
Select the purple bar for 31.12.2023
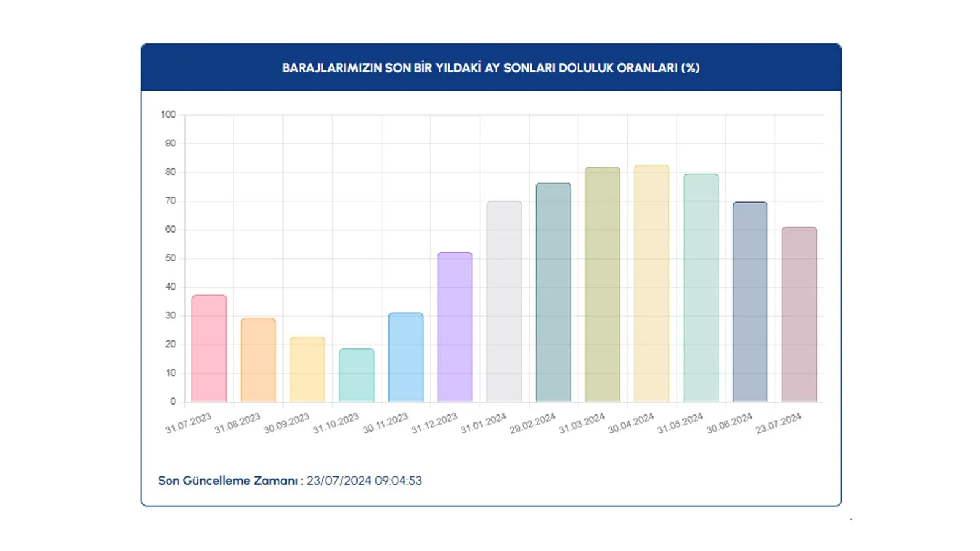(x=455, y=328)
